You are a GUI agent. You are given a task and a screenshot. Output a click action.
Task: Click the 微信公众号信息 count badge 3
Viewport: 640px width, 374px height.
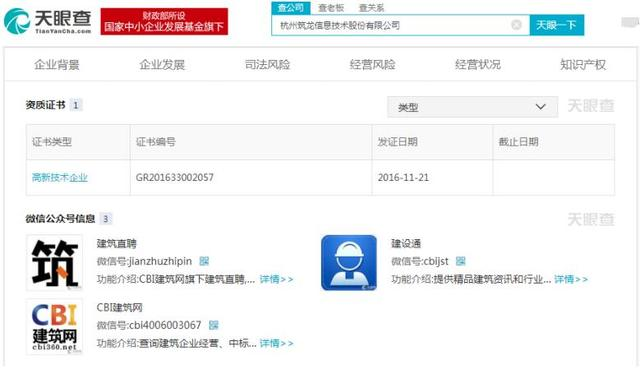106,219
